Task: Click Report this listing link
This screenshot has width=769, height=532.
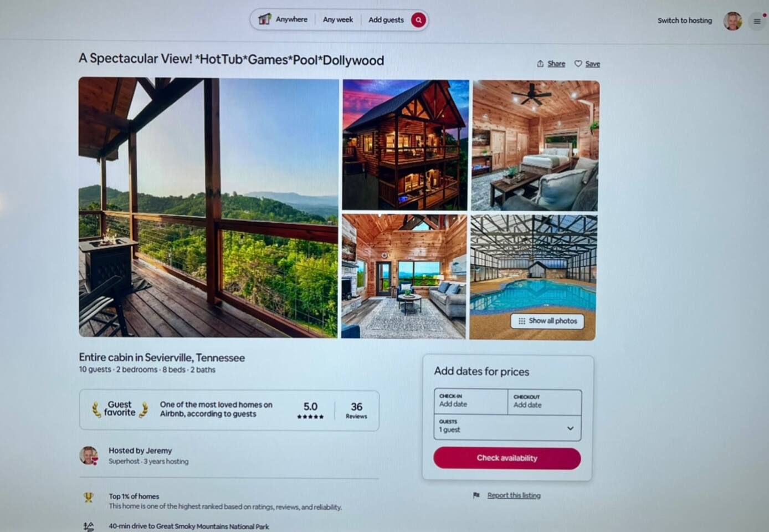Action: pyautogui.click(x=514, y=495)
